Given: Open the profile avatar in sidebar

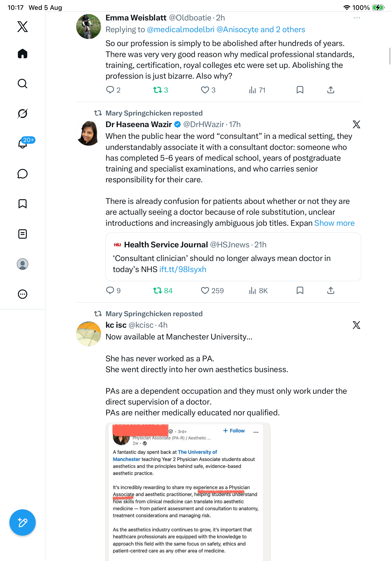Looking at the screenshot, I should click(x=23, y=264).
